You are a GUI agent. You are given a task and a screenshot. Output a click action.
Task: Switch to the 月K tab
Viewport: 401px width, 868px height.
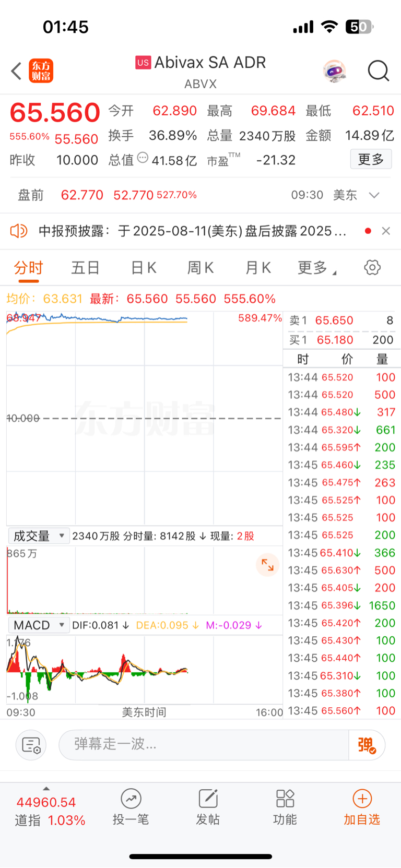point(258,268)
